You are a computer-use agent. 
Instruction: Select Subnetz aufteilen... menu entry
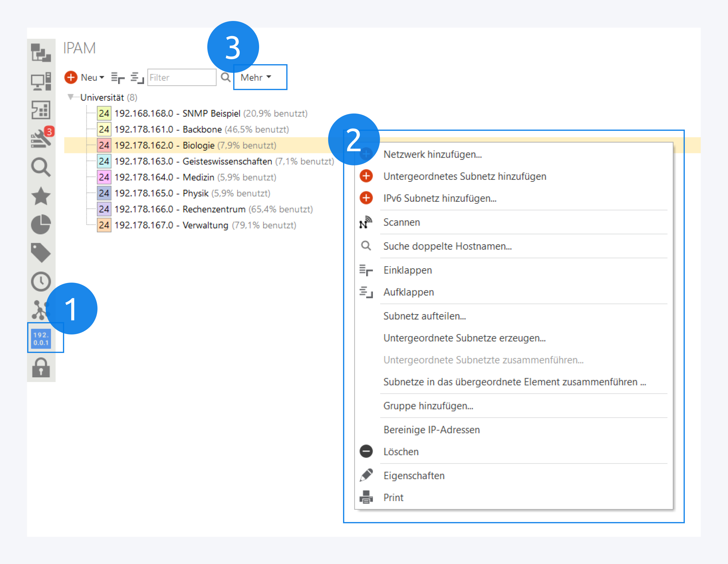click(x=424, y=316)
